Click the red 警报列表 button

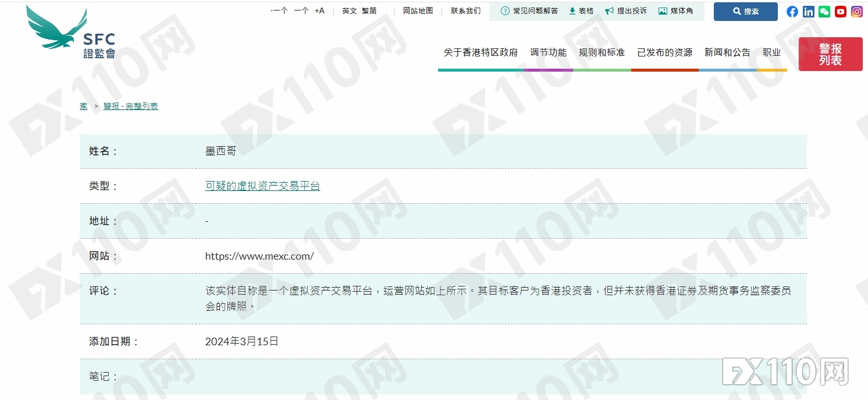pos(830,54)
